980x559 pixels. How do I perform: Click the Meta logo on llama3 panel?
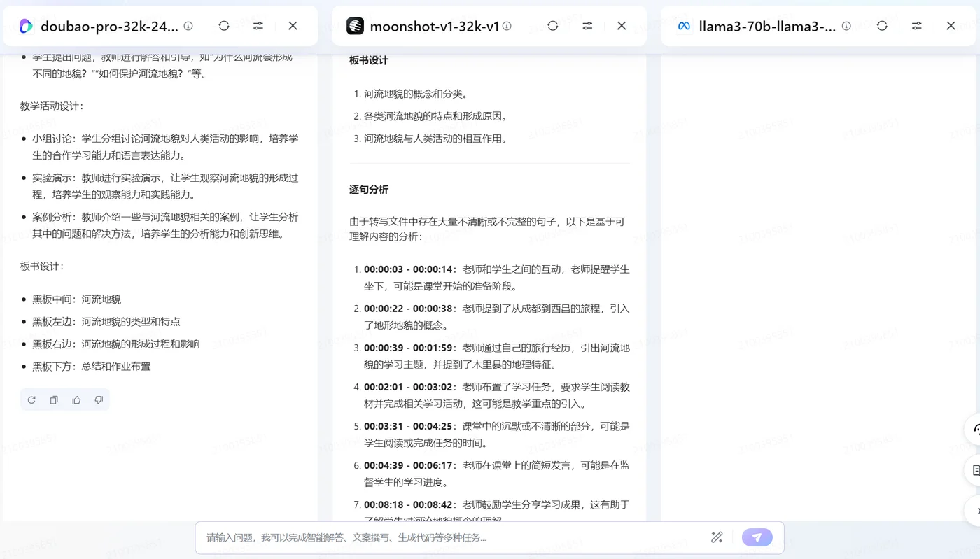click(x=684, y=27)
